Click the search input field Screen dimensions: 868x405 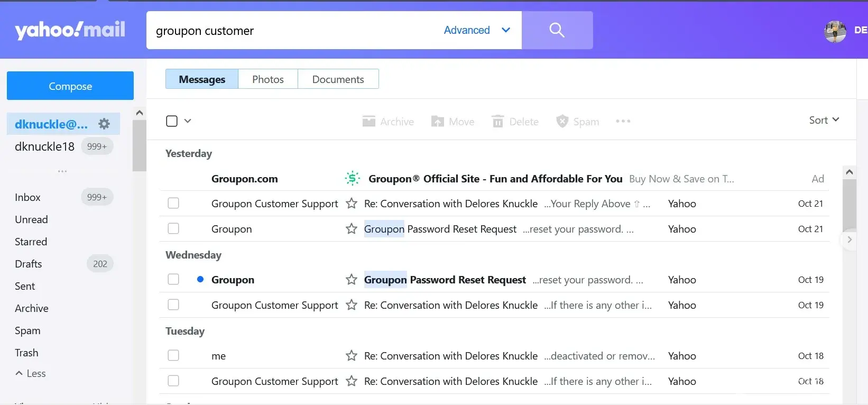(x=291, y=31)
